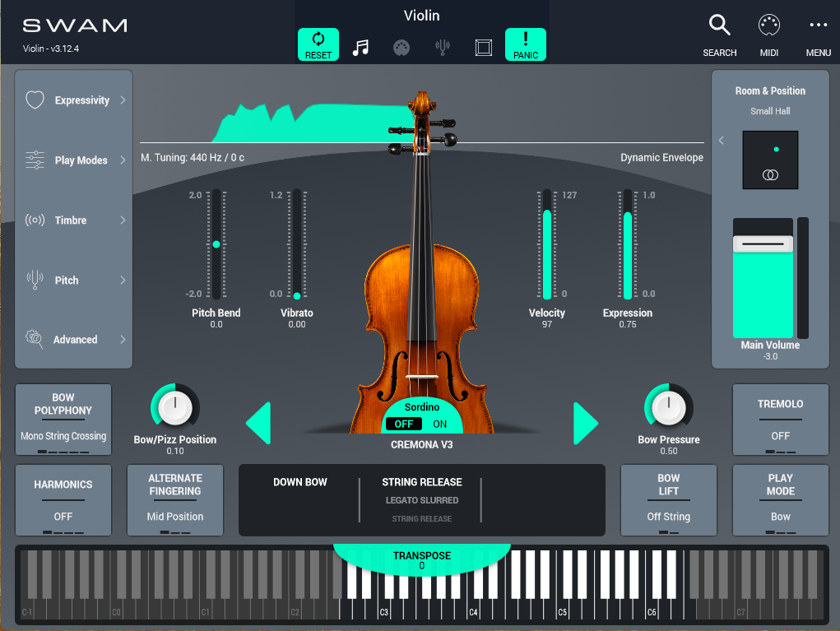This screenshot has height=631, width=840.
Task: Open the music notes view icon
Action: [360, 48]
